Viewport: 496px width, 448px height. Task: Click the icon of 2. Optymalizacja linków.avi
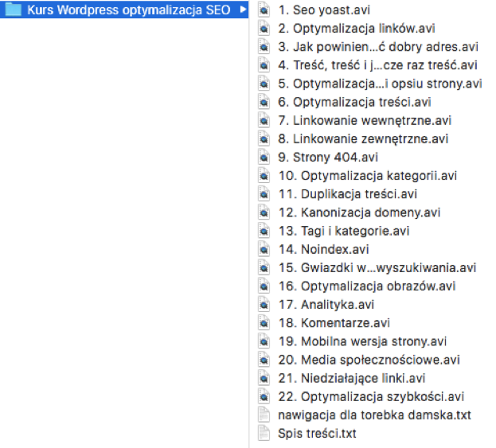(264, 29)
